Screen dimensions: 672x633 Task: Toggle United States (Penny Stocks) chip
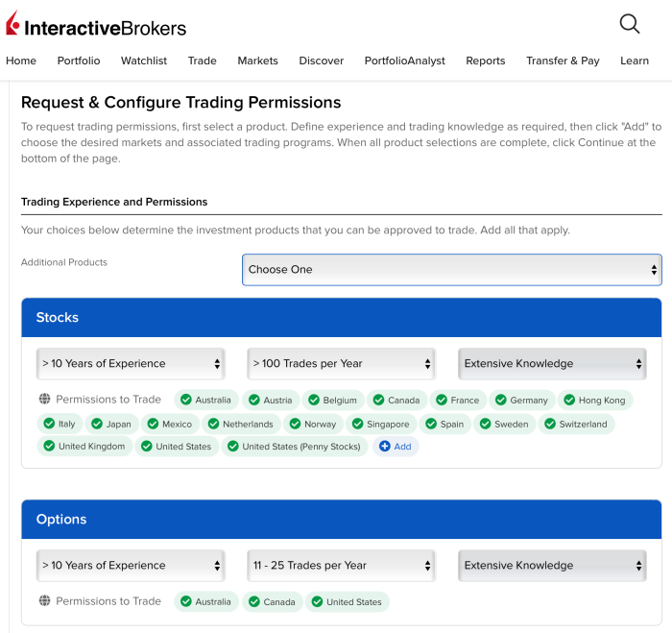[295, 447]
